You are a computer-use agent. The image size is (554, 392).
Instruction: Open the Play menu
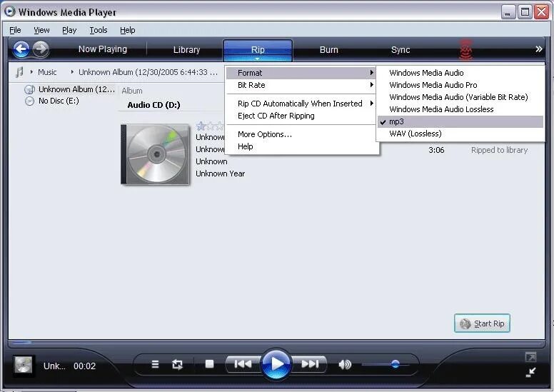point(69,30)
